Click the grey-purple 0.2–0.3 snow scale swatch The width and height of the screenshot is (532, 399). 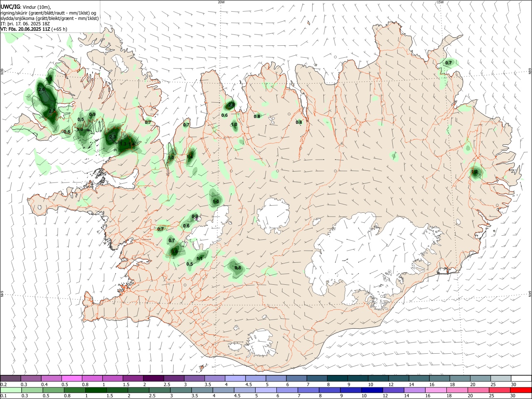pos(10,378)
